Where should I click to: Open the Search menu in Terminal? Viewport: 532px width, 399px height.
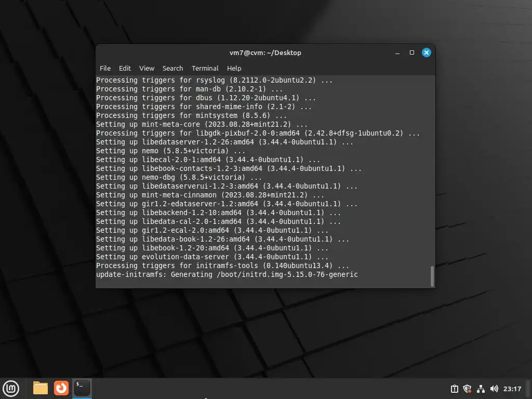click(172, 68)
